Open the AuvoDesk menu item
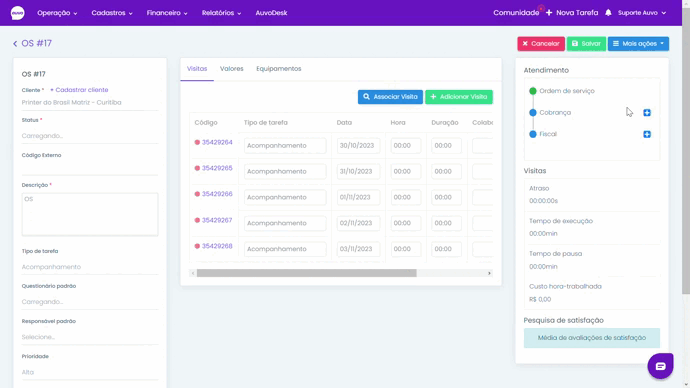This screenshot has width=690, height=388. pyautogui.click(x=271, y=13)
